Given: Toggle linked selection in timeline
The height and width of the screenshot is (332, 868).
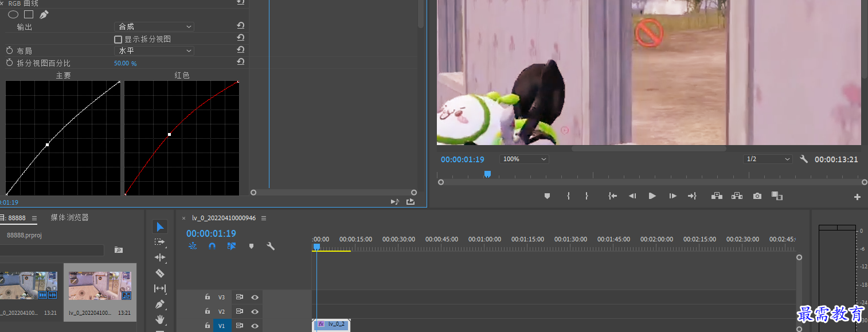Looking at the screenshot, I should pyautogui.click(x=231, y=246).
